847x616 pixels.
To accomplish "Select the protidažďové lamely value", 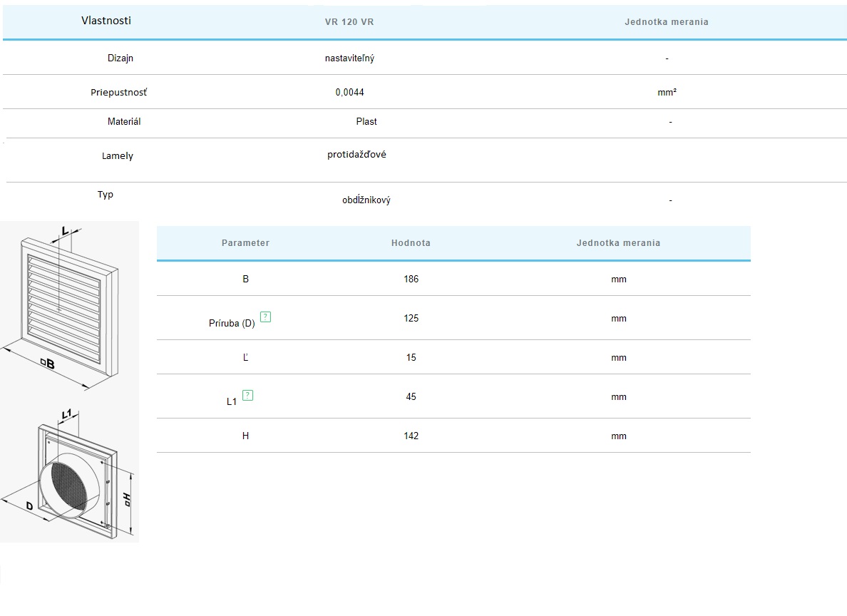I will [356, 155].
